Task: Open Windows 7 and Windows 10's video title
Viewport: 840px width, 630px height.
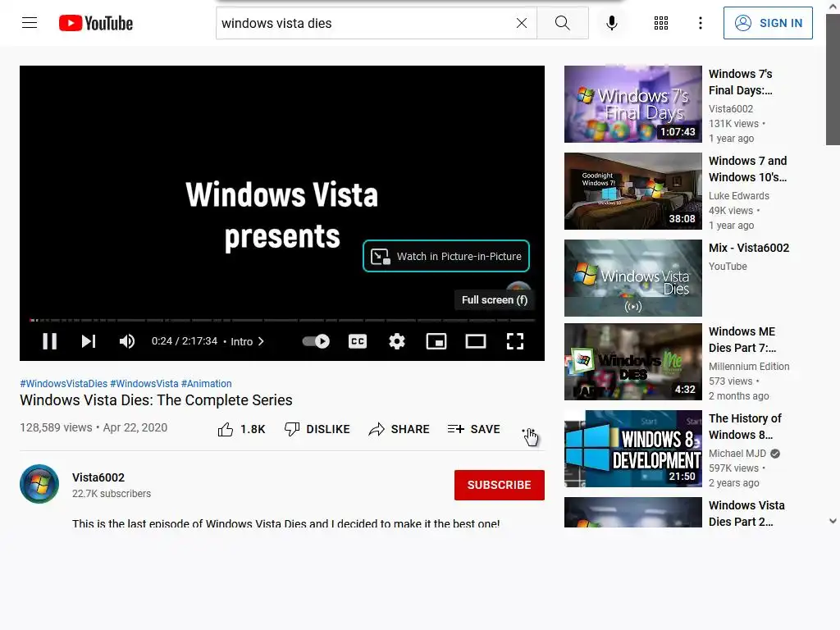Action: point(747,169)
